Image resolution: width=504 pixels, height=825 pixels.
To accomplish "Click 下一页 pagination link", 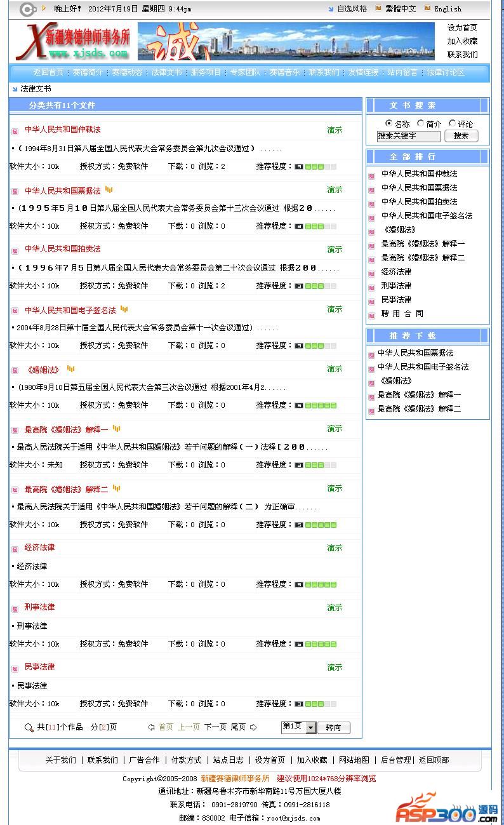I will [x=215, y=727].
